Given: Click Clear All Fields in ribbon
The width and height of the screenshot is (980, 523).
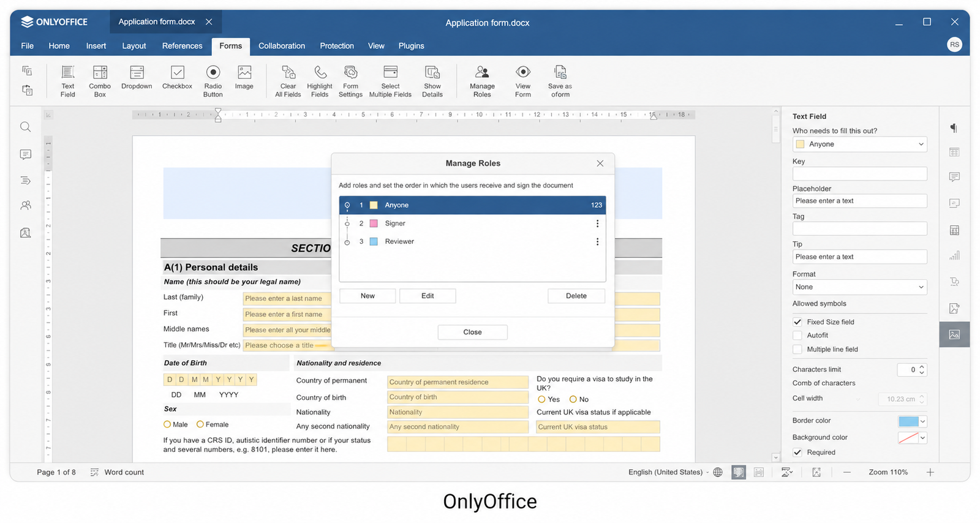Looking at the screenshot, I should pyautogui.click(x=288, y=81).
